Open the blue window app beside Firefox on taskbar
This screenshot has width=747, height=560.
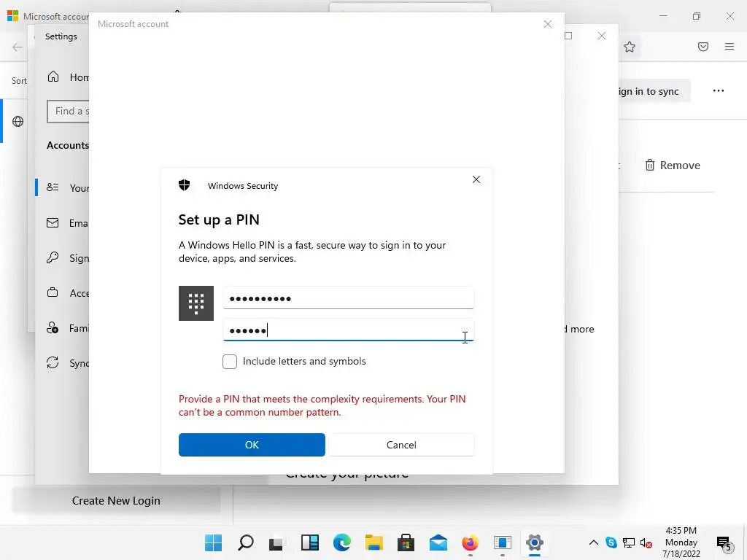(x=502, y=542)
